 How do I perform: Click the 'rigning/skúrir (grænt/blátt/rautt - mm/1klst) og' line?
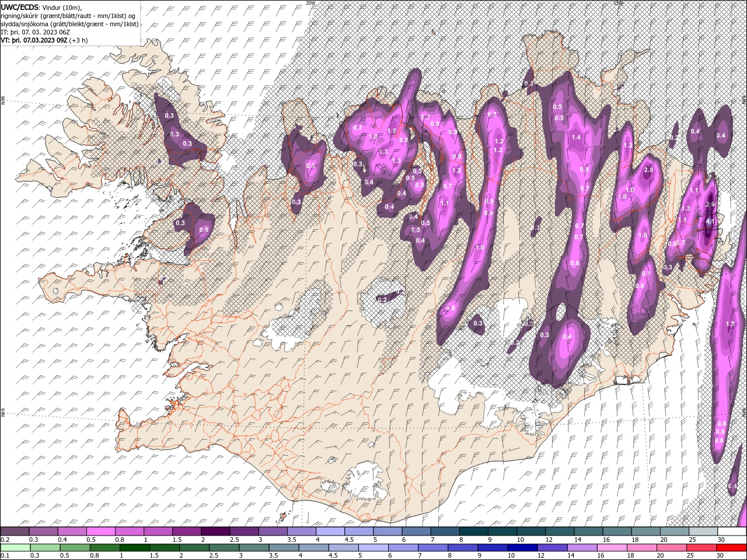pos(69,16)
